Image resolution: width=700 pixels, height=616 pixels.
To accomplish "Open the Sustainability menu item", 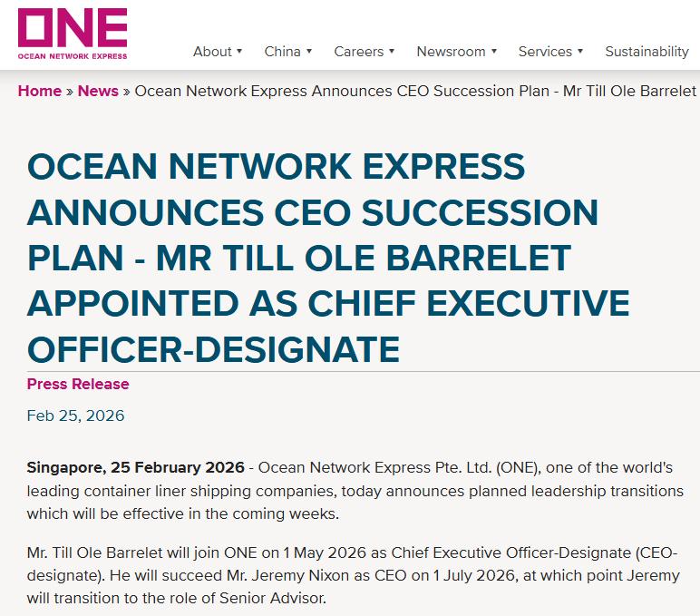I will click(647, 52).
